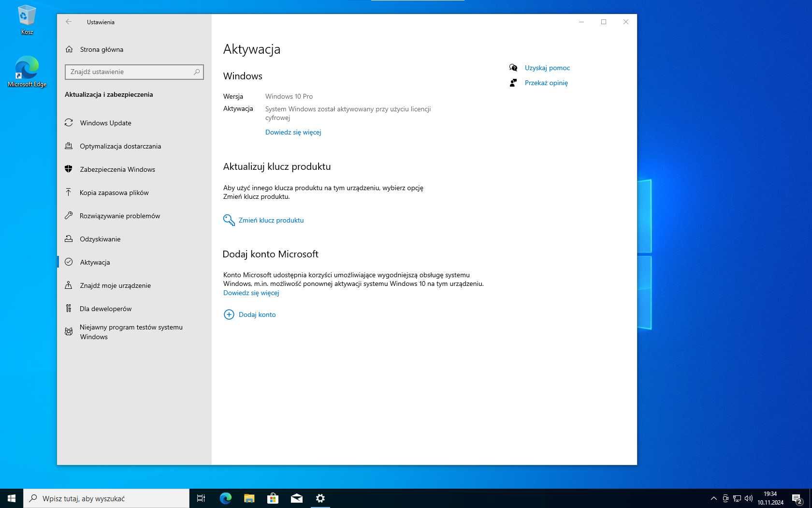Select Kopia zapasowa plików
The image size is (812, 508).
coord(134,193)
